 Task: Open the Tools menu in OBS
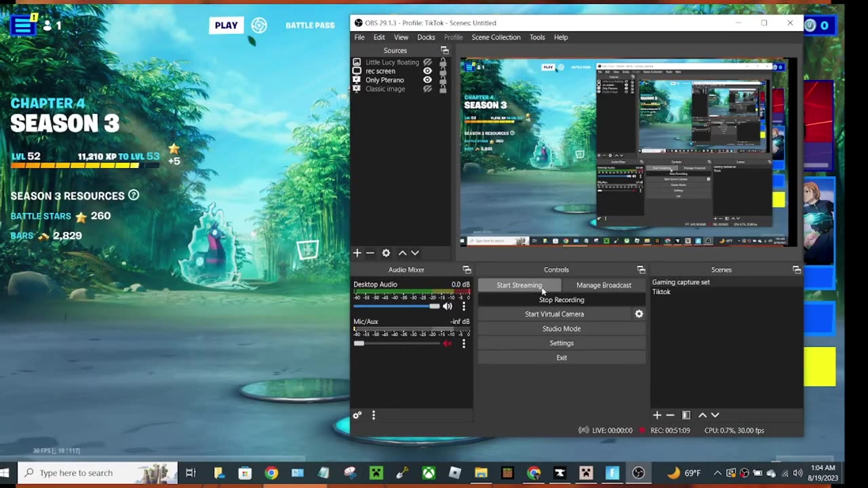(537, 37)
